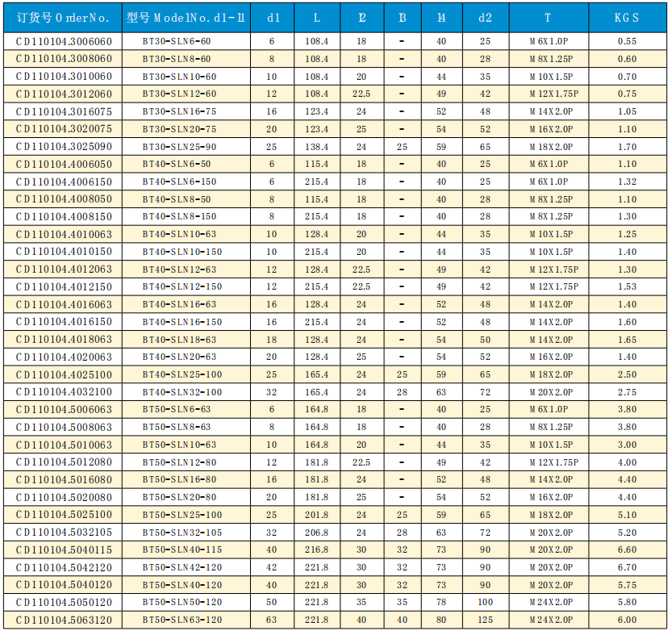Select order number CD110104.3006060
Image resolution: width=672 pixels, height=631 pixels.
64,42
